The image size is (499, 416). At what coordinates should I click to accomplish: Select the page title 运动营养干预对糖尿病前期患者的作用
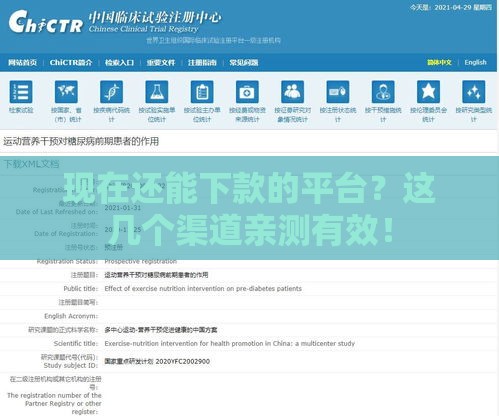[x=81, y=141]
